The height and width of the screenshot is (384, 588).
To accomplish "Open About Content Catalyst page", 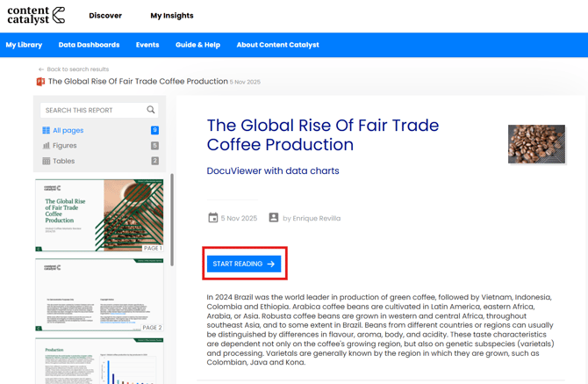I will click(277, 45).
